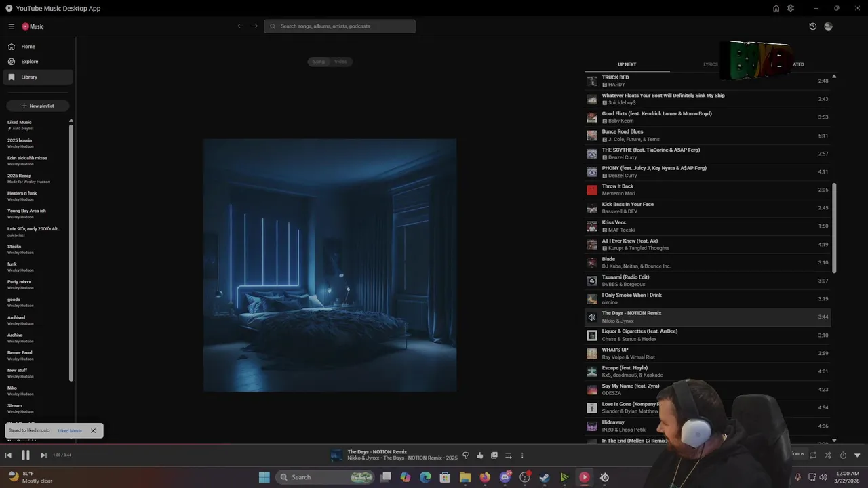Click the desktop app home icon in title bar
This screenshot has height=488, width=868.
tap(776, 8)
